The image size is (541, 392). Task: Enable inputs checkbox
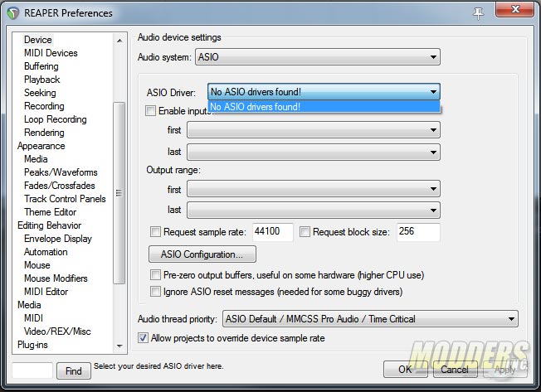[x=150, y=111]
